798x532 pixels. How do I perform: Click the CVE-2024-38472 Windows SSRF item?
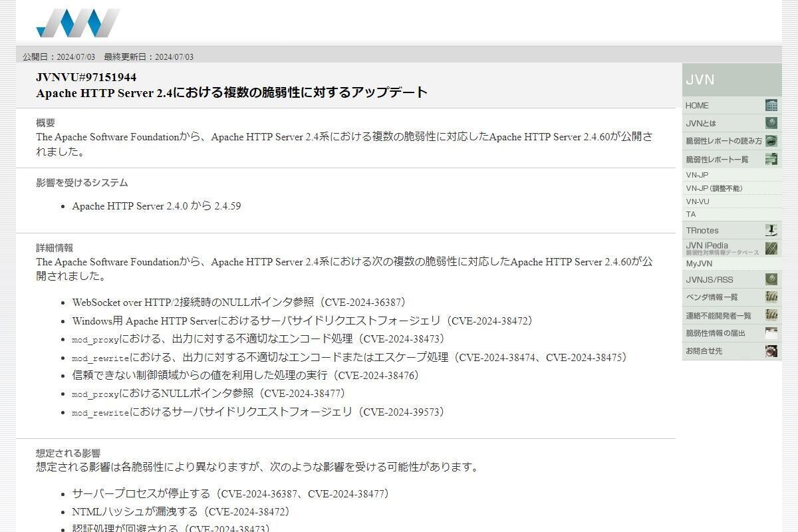click(x=303, y=321)
